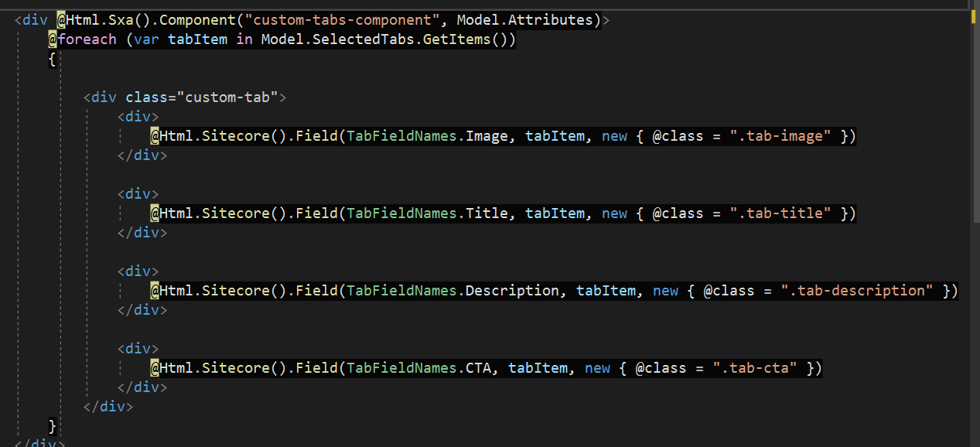Screen dimensions: 980x447
Task: Click the "custom-tabs-component" string literal
Action: (338, 20)
